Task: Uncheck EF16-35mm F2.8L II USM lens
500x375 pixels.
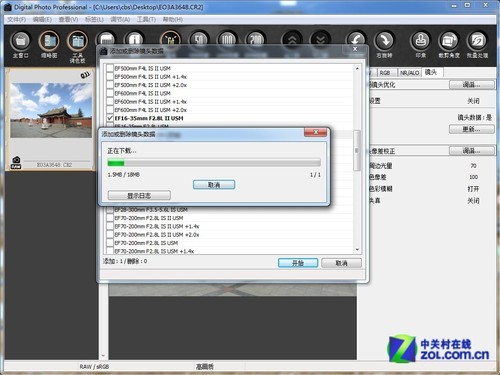Action: pyautogui.click(x=110, y=118)
